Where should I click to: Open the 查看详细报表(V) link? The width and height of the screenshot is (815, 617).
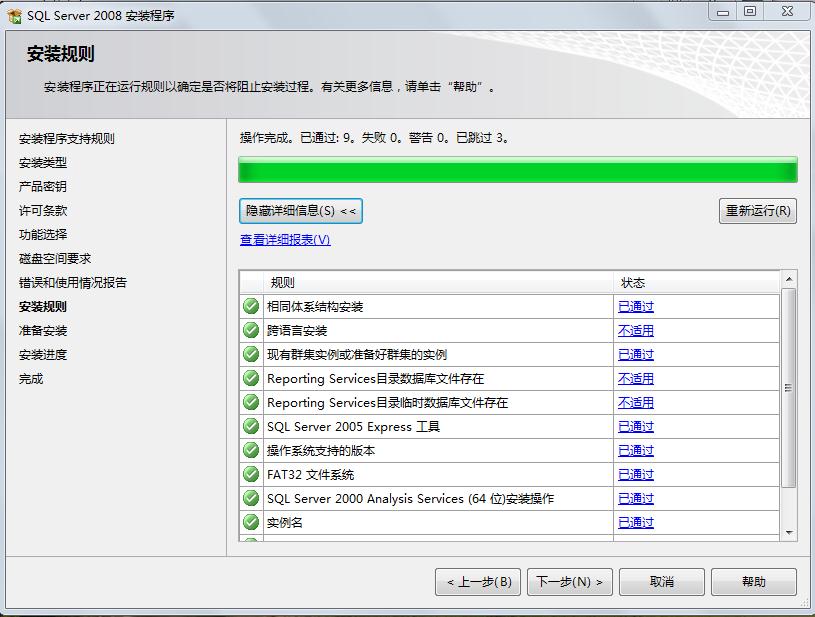285,240
